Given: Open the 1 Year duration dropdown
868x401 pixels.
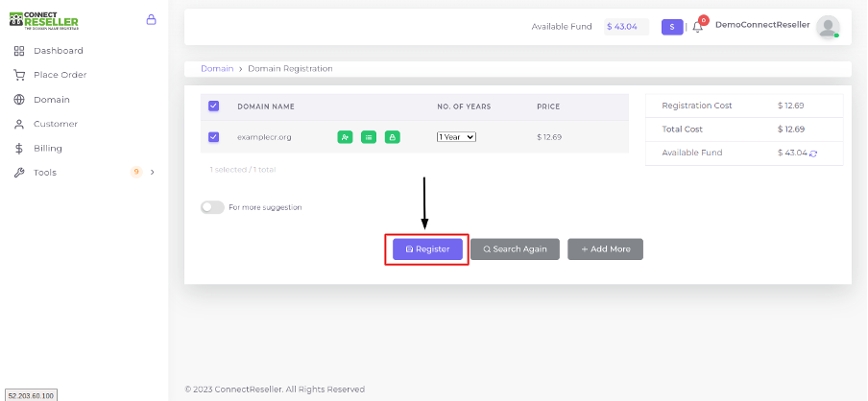Looking at the screenshot, I should 457,136.
